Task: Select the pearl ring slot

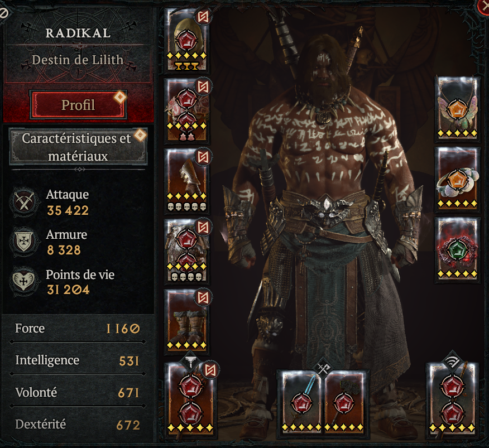Action: click(x=457, y=179)
